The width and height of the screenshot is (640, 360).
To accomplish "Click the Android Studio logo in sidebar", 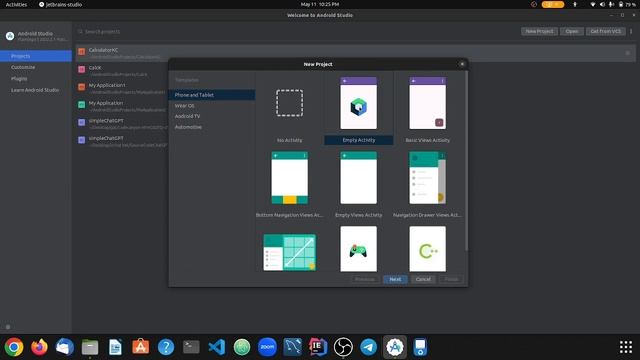I will 10,36.
